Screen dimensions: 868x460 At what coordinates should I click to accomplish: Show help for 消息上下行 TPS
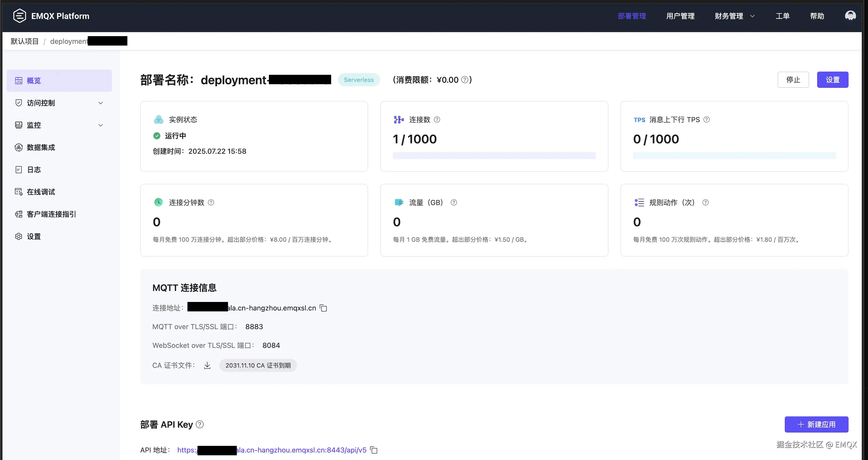(707, 119)
